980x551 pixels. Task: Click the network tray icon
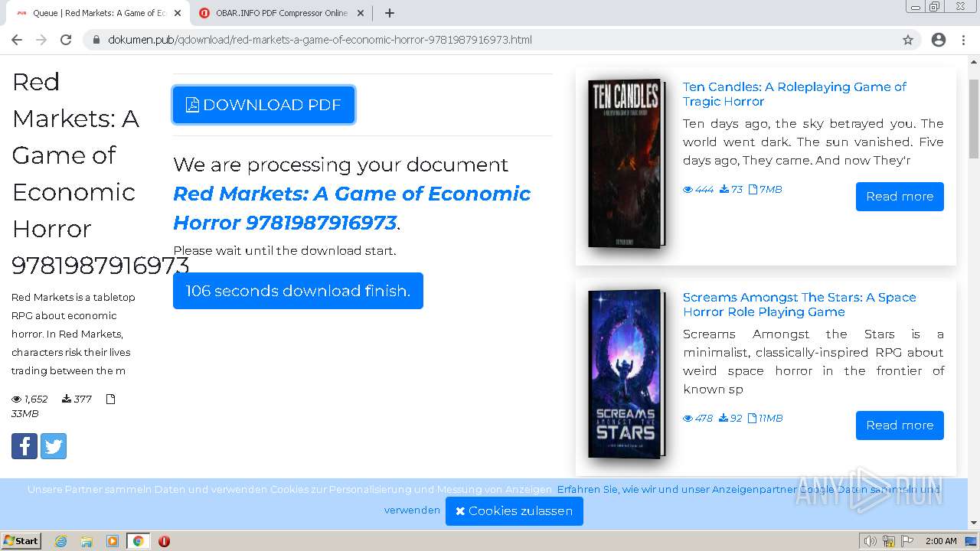point(888,541)
